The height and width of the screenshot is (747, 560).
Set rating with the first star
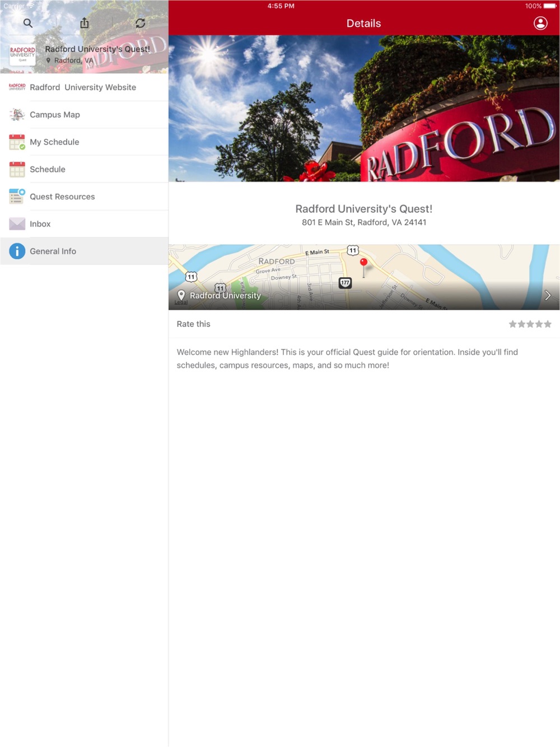click(512, 324)
